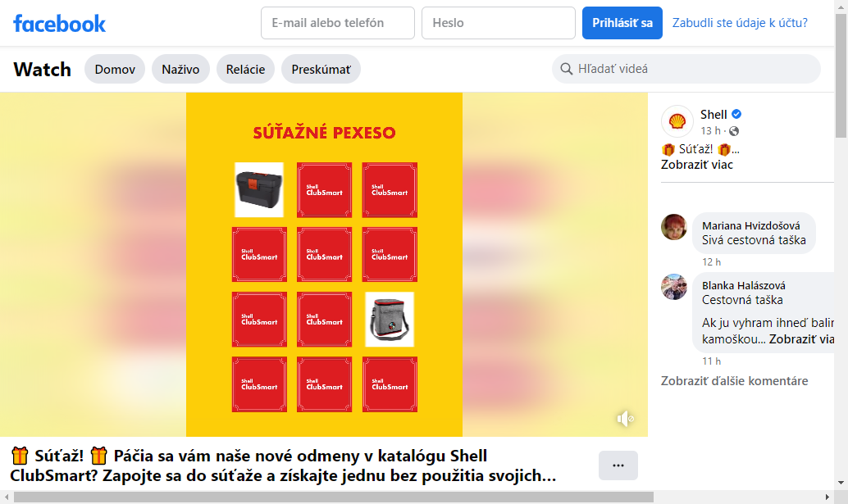Open the Shell page profile picture
The image size is (848, 504).
(677, 121)
